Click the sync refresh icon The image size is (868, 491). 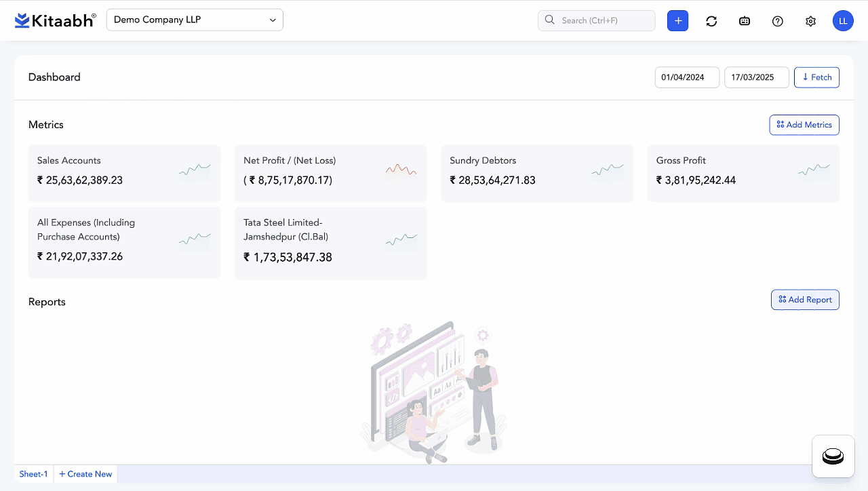[711, 21]
